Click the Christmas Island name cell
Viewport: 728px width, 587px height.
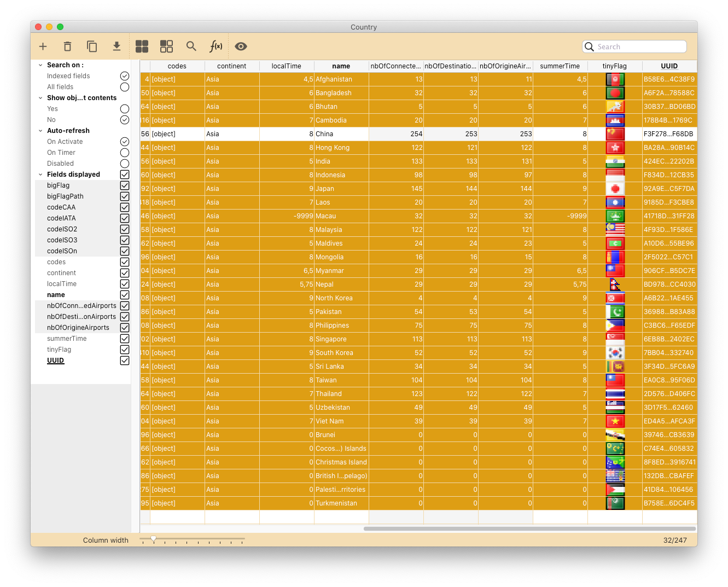coord(341,462)
